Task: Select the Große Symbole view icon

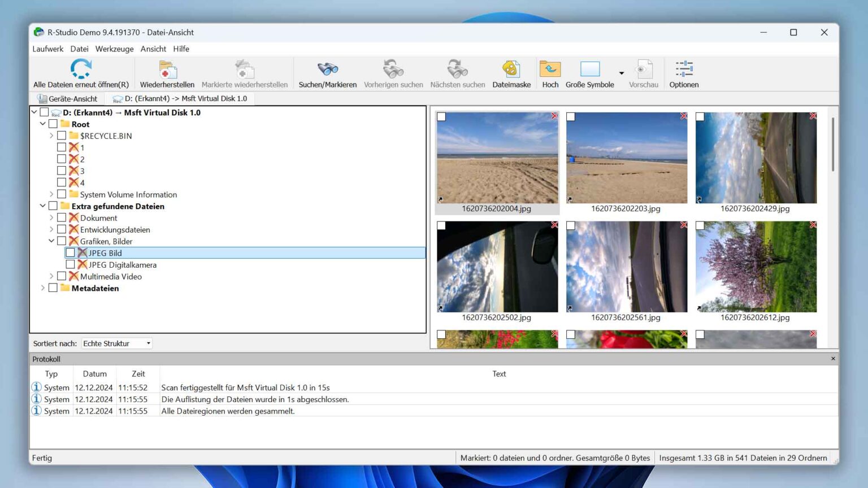Action: point(590,69)
